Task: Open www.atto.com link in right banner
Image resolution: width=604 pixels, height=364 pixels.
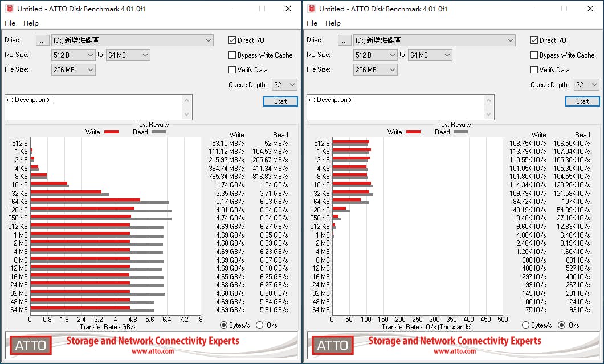Action: [x=455, y=351]
